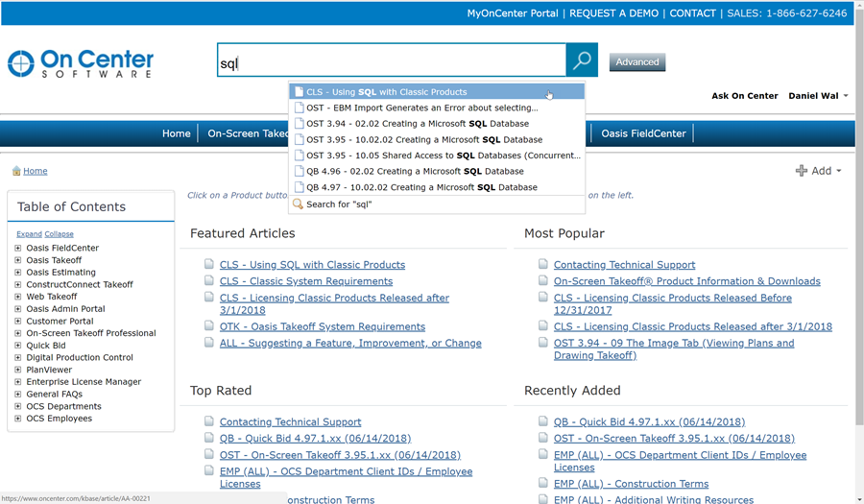Expand the Enterprise License Manager node
The image size is (864, 504).
(17, 382)
